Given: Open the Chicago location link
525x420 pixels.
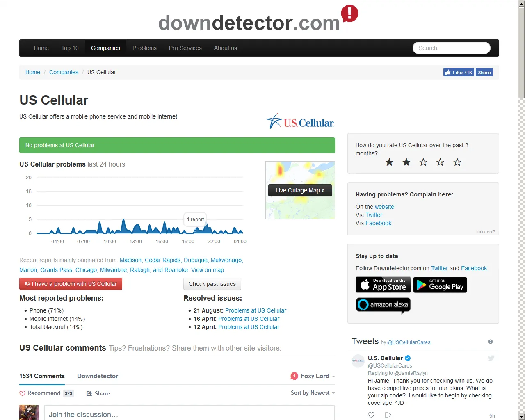Looking at the screenshot, I should tap(86, 270).
